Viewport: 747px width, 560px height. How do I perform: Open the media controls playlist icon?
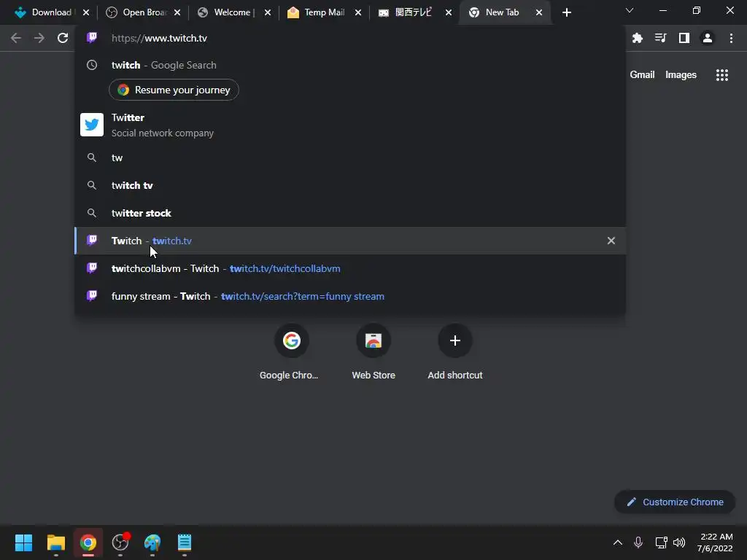(x=660, y=38)
